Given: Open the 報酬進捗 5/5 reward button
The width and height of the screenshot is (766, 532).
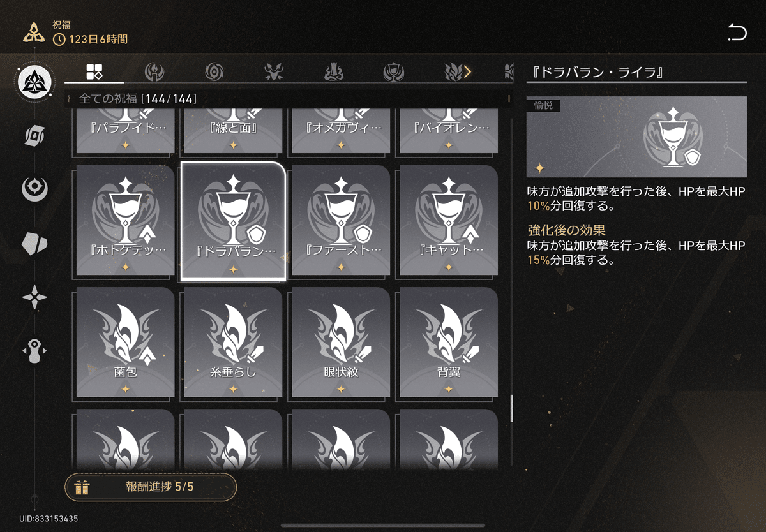Looking at the screenshot, I should click(151, 487).
